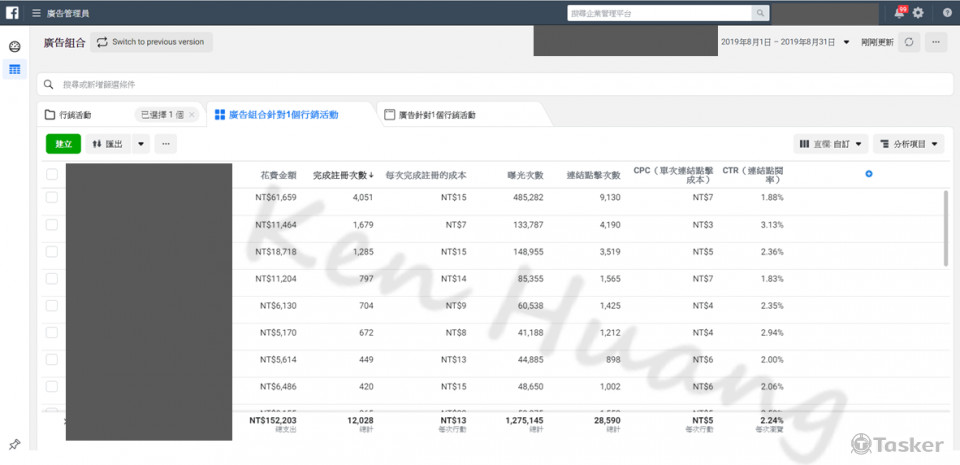Open the more options ellipsis near refresh
Viewport: 960px width, 465px height.
click(936, 42)
